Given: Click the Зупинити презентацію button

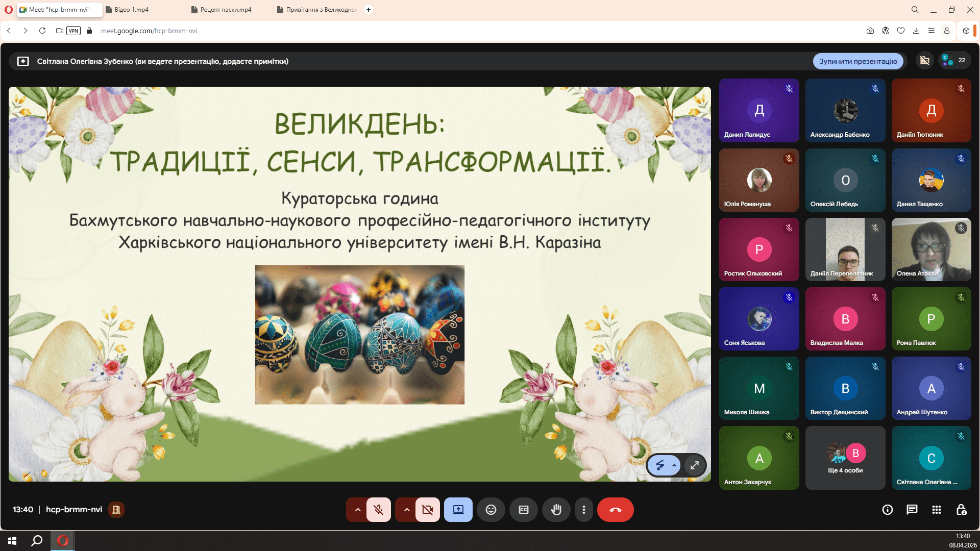Looking at the screenshot, I should click(857, 61).
